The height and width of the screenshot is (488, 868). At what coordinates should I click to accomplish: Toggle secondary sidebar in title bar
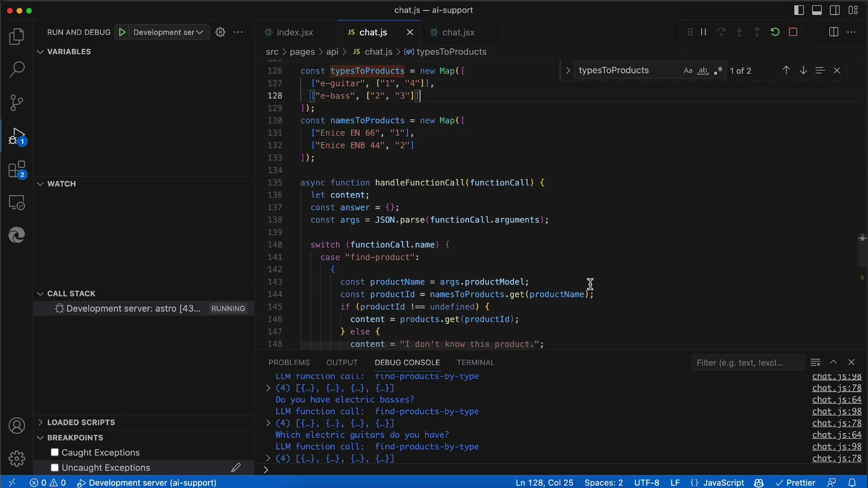pyautogui.click(x=835, y=10)
